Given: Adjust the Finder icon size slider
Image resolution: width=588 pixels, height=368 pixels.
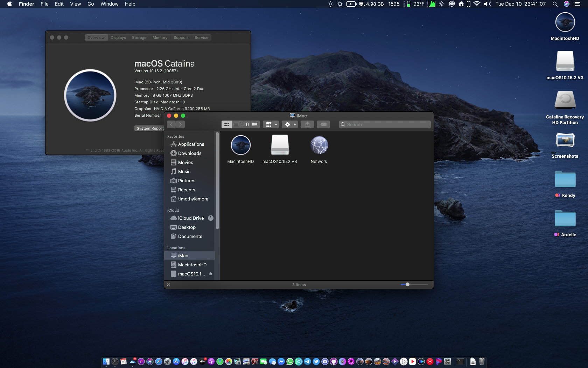Looking at the screenshot, I should click(407, 285).
